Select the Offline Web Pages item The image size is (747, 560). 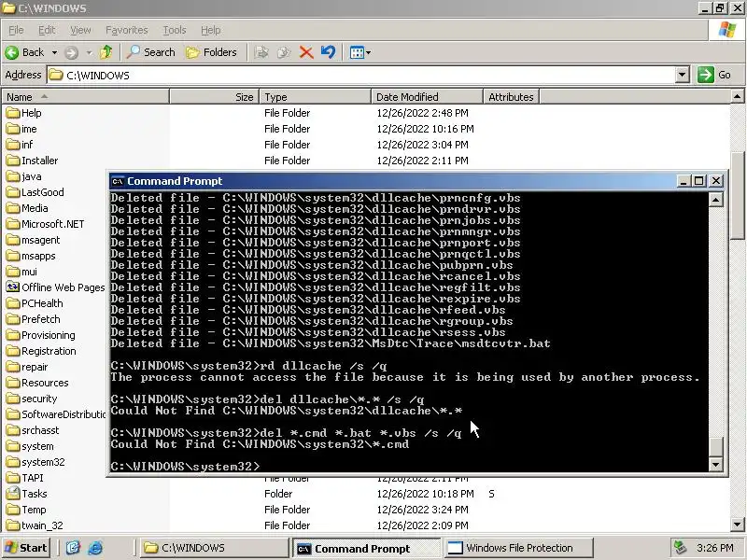pos(55,287)
